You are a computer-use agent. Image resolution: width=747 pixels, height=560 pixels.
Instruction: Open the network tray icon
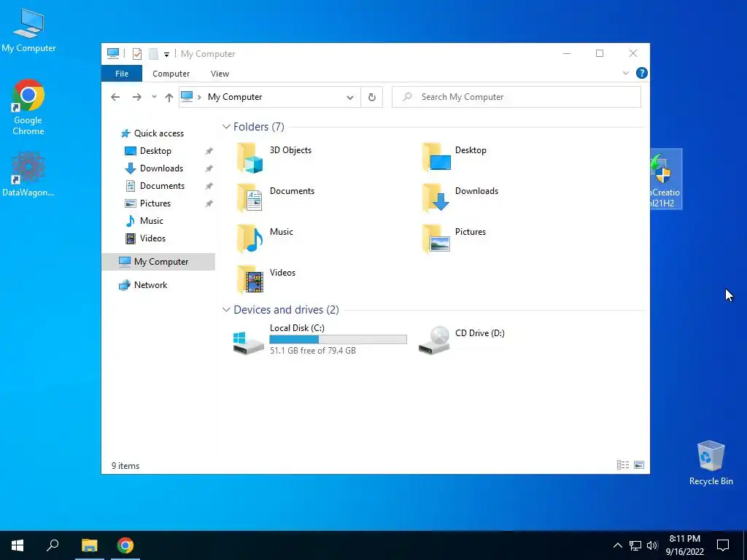click(x=635, y=545)
